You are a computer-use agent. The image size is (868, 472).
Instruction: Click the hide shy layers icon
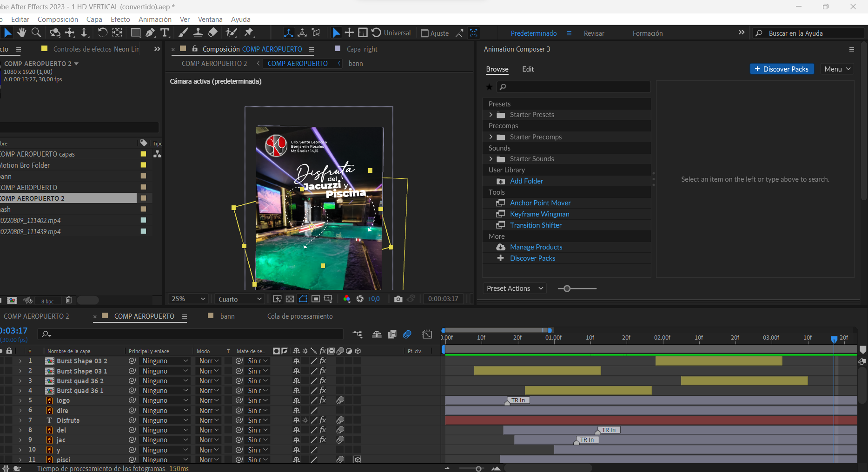point(377,334)
